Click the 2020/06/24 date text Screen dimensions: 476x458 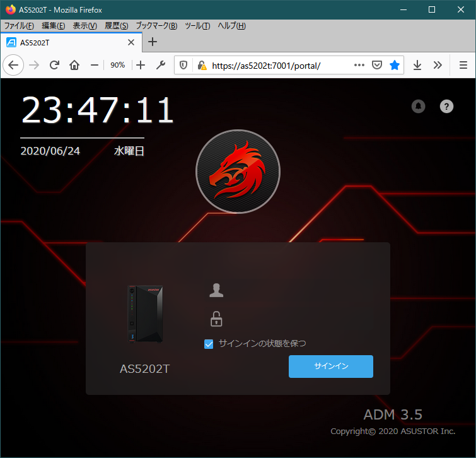pyautogui.click(x=50, y=151)
